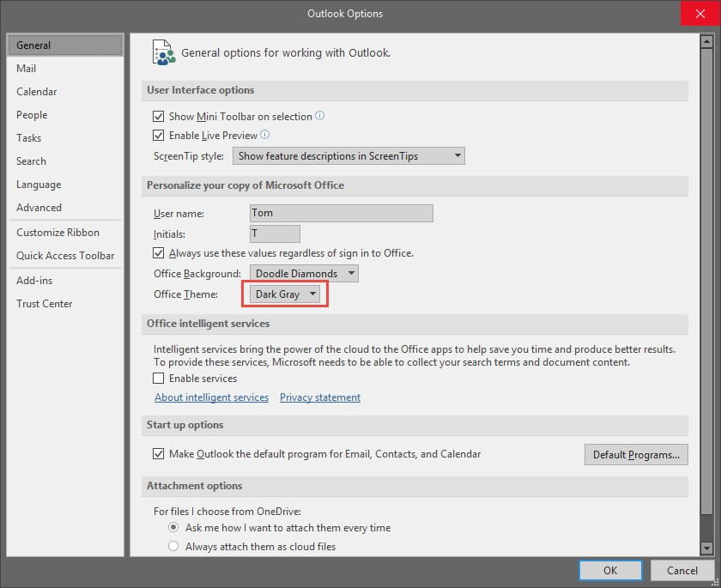
Task: Click the info icon beside Enable Live Preview
Action: pos(265,135)
